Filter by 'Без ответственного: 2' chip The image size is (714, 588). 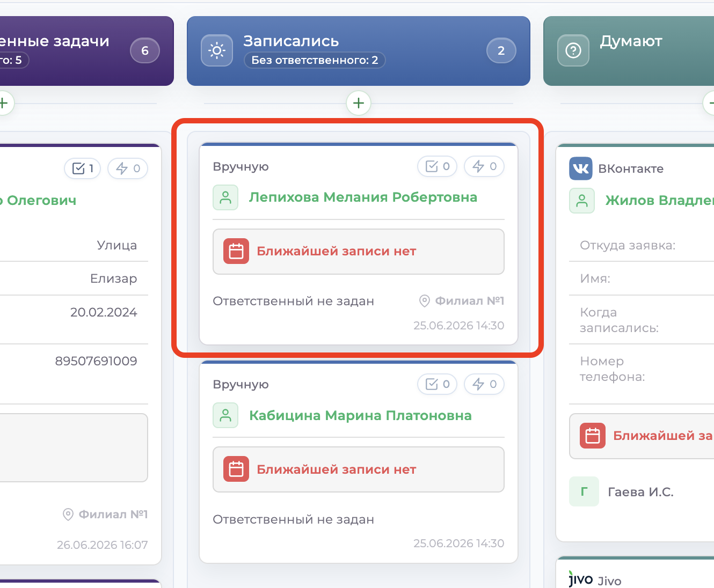point(315,60)
